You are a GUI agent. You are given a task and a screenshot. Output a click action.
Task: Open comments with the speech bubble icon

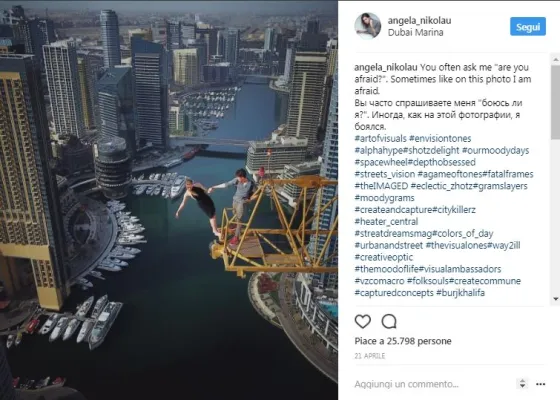389,321
